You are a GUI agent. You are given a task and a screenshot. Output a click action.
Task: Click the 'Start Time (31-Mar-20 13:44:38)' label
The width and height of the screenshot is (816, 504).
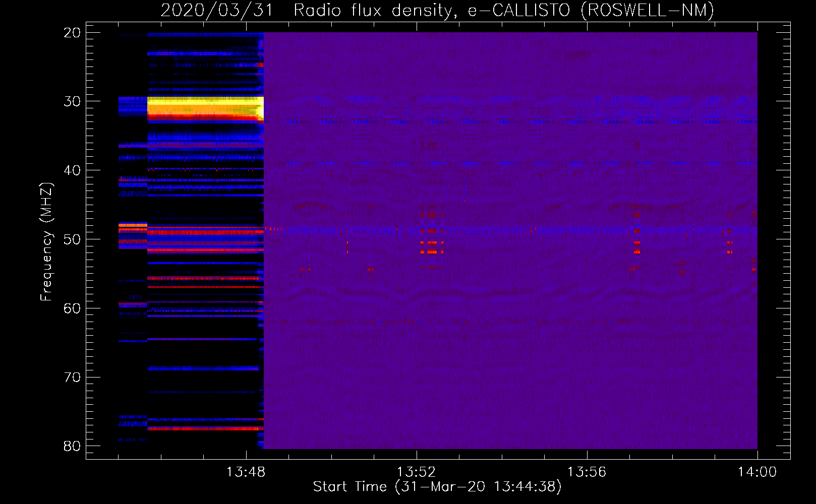tap(437, 487)
